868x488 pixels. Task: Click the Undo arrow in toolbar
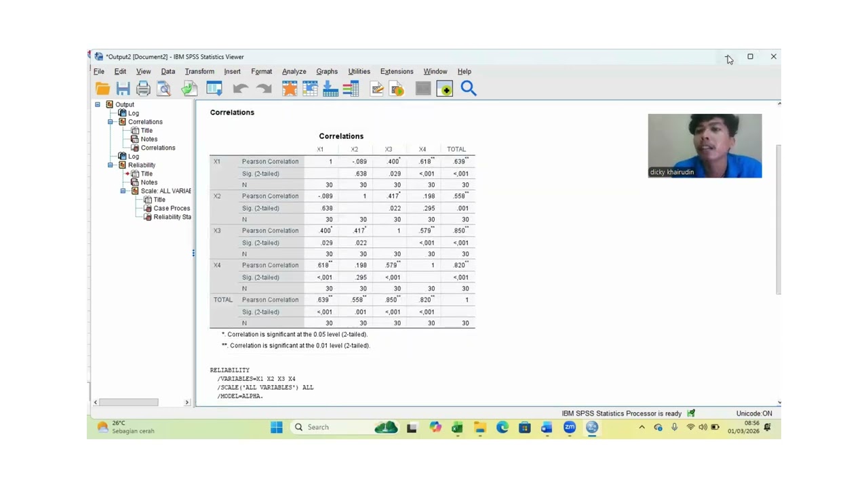(240, 88)
